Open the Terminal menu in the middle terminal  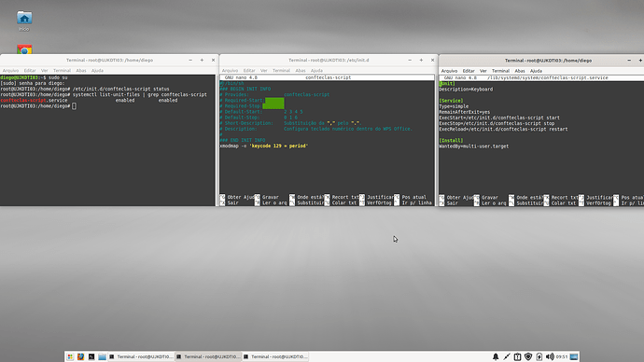[281, 71]
